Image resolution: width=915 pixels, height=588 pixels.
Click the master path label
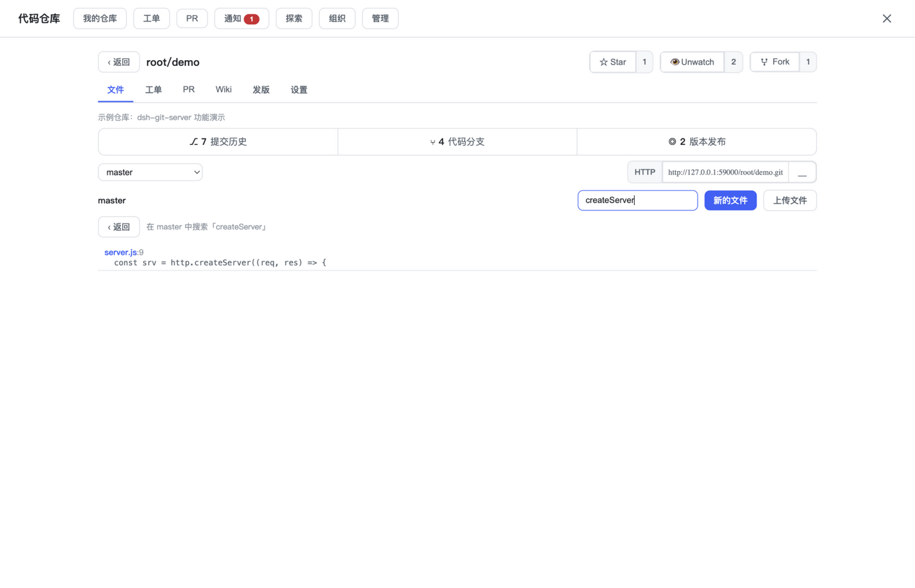click(112, 201)
